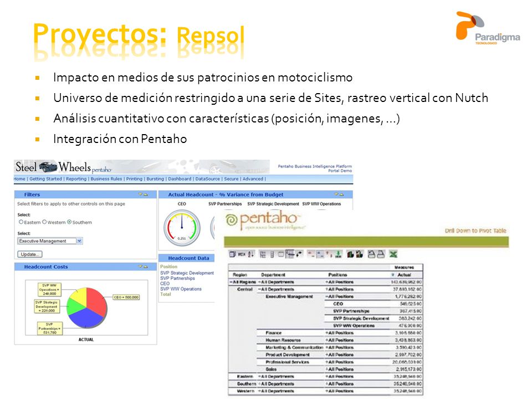Click the Update button
This screenshot has width=532, height=399.
tap(30, 254)
